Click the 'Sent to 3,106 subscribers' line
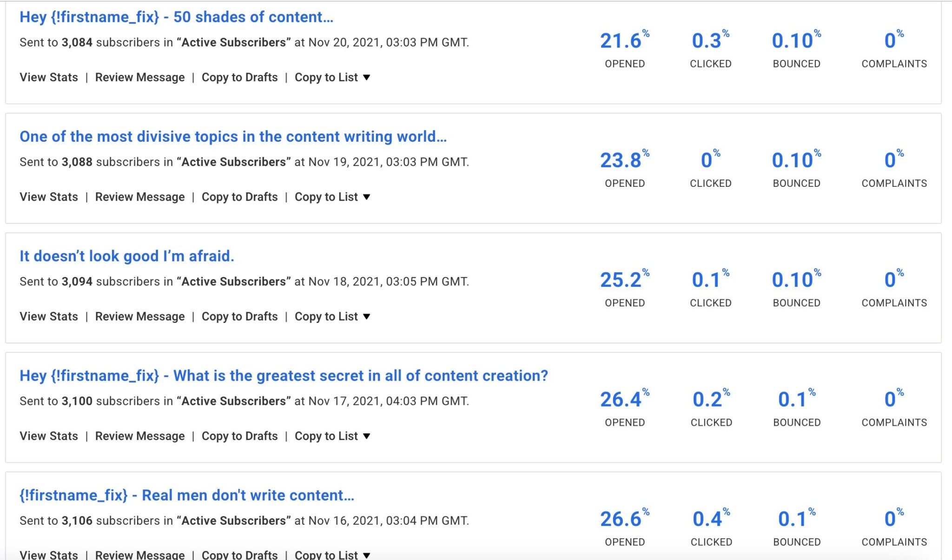952x560 pixels. [244, 520]
